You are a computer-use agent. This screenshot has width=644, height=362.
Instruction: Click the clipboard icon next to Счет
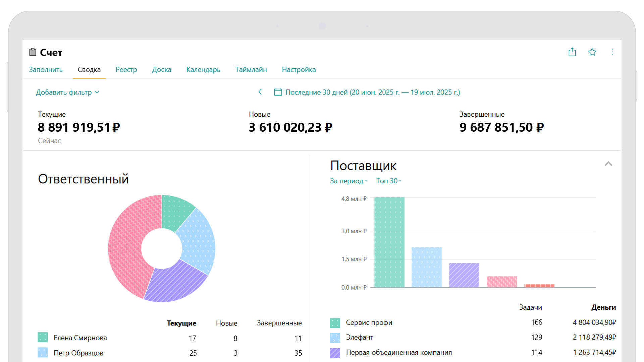33,52
